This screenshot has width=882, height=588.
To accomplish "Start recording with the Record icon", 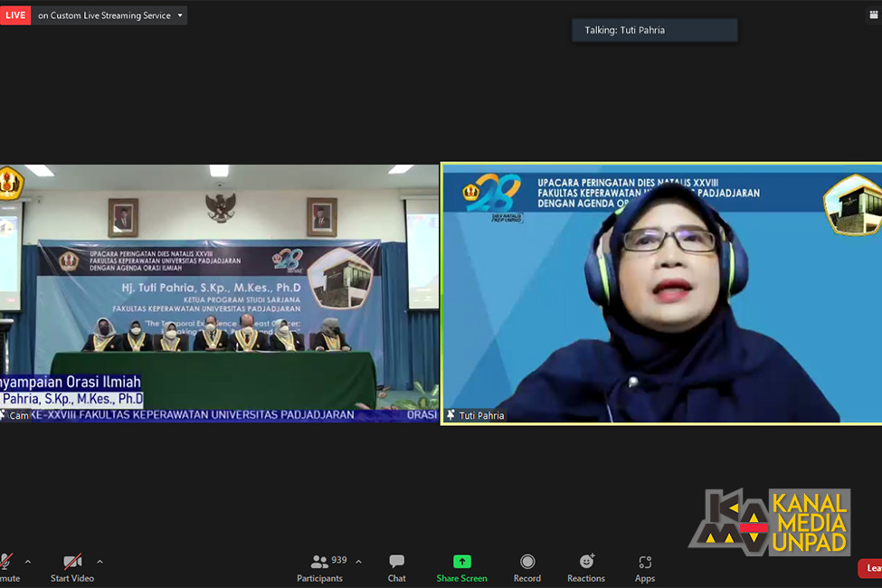I will pyautogui.click(x=527, y=561).
